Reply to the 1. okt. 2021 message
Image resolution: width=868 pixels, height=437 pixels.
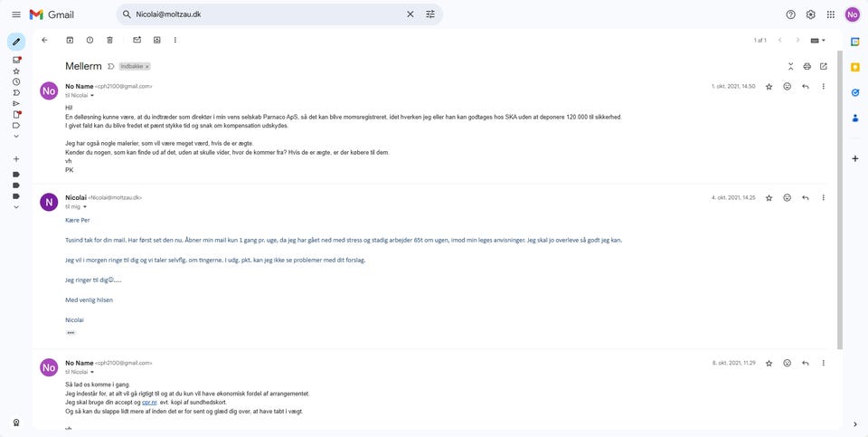pyautogui.click(x=806, y=86)
